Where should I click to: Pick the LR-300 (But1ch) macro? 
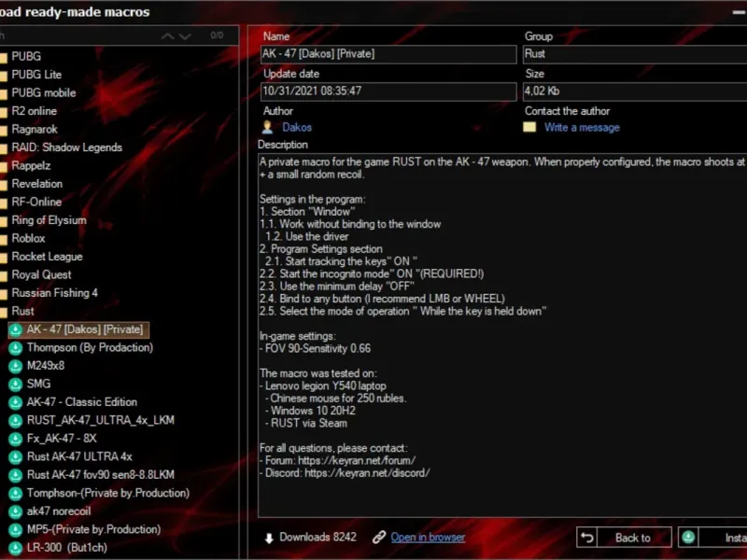(66, 548)
